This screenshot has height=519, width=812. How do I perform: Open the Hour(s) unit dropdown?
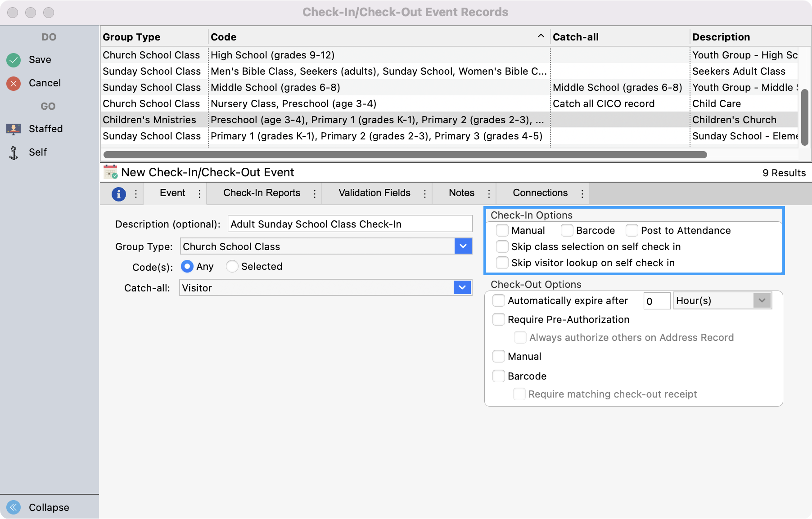(x=762, y=301)
